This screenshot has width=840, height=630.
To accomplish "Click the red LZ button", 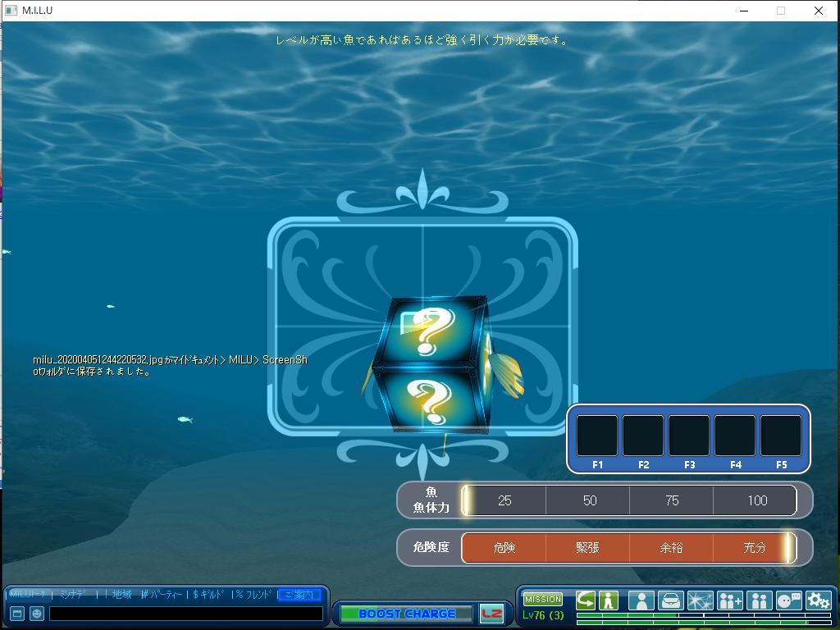I will click(491, 614).
